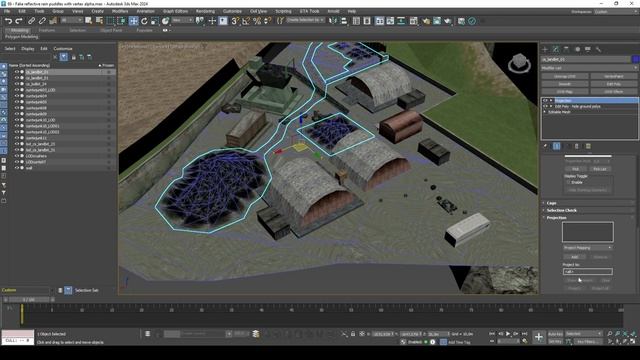Toggle the 3D Snaps button
Screen dimensions: 640x360
coord(235,21)
